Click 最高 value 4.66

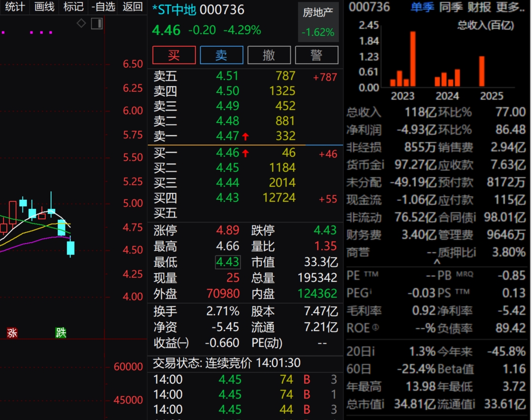click(228, 246)
